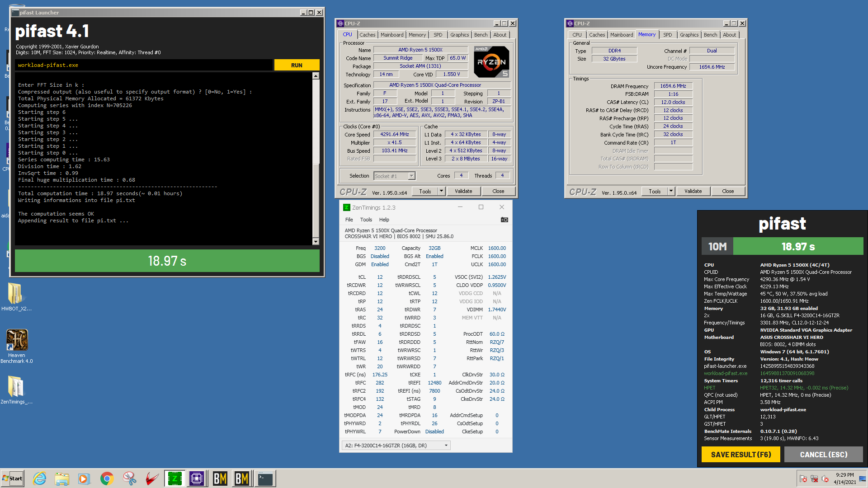Open the File menu in ZenTimings
868x488 pixels.
pos(349,220)
